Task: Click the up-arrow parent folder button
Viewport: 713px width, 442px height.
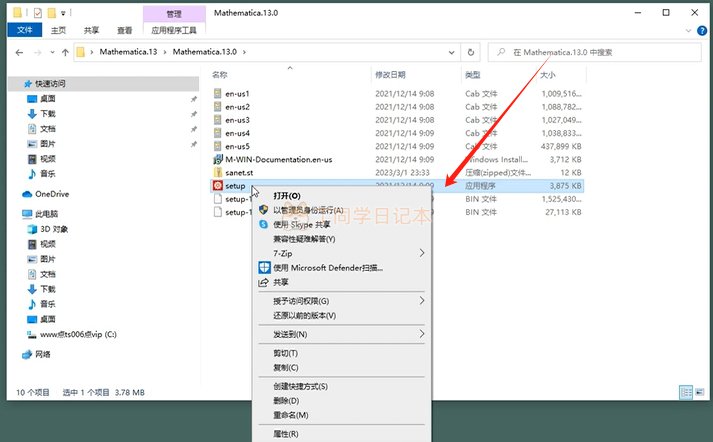Action: click(x=66, y=50)
